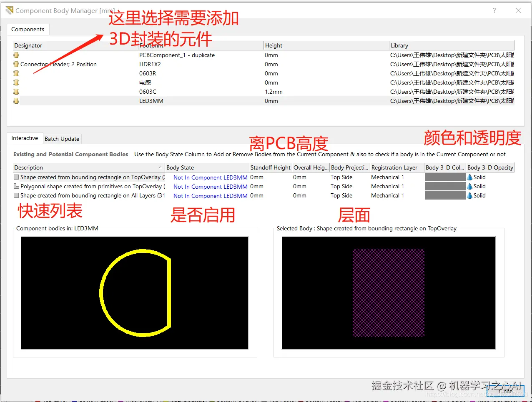This screenshot has height=402, width=532.
Task: Click the 1.2mm height value of 0603C
Action: 274,92
